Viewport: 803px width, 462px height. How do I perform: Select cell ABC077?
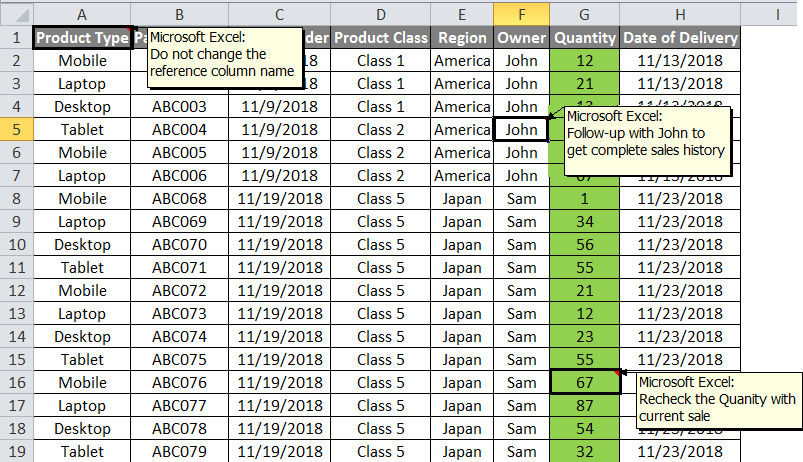coord(179,406)
